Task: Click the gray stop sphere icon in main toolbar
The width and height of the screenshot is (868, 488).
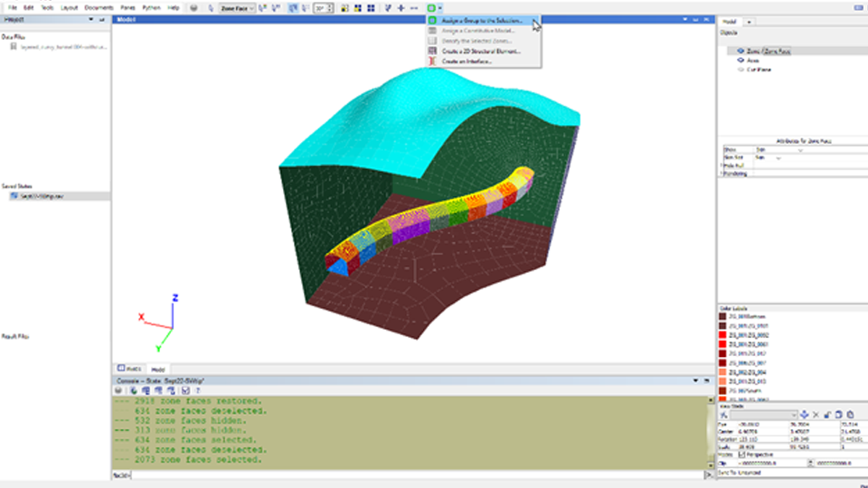Action: 193,8
